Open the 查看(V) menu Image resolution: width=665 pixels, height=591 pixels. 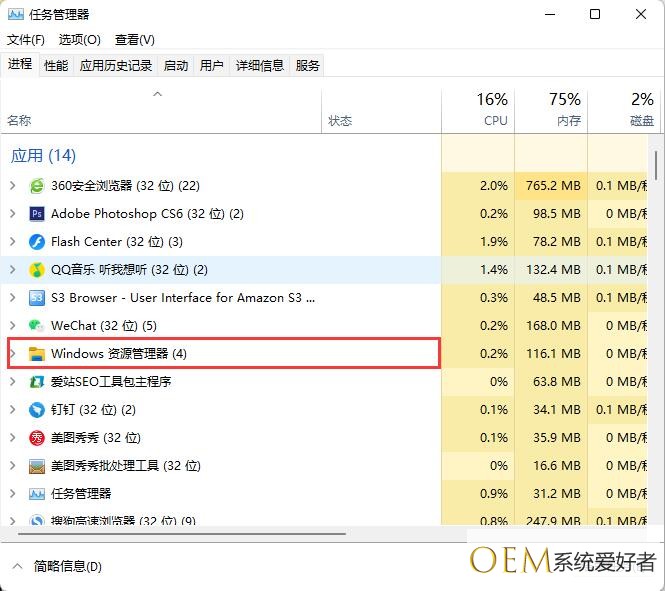pos(134,40)
